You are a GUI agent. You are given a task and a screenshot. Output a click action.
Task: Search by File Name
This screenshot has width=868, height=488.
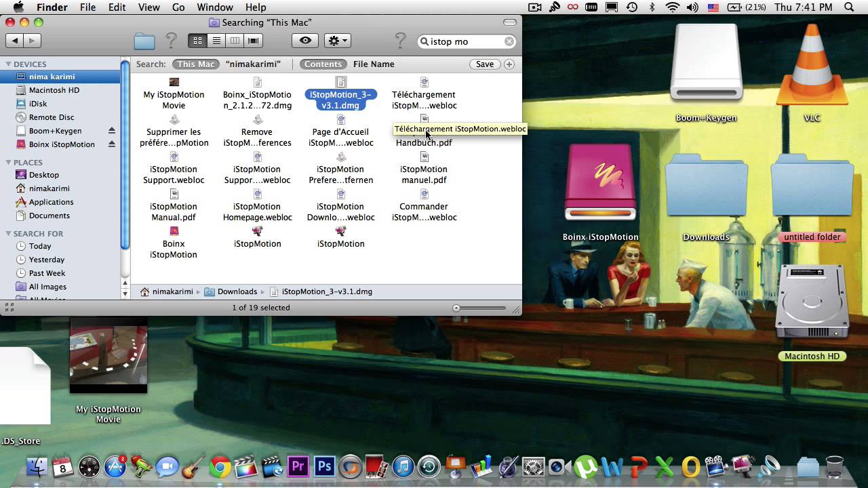coord(374,64)
